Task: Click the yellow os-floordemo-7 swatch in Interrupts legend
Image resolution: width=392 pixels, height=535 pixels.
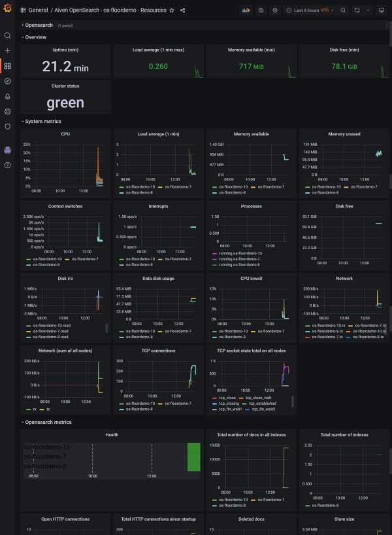Action: pos(160,259)
